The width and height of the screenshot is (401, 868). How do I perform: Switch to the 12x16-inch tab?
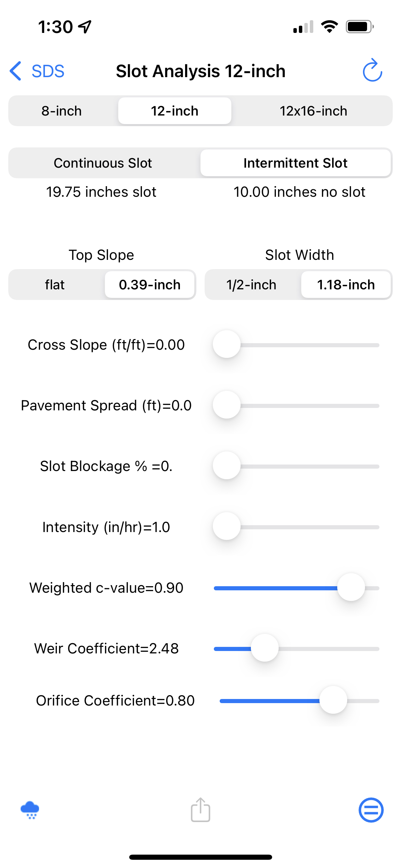coord(313,111)
